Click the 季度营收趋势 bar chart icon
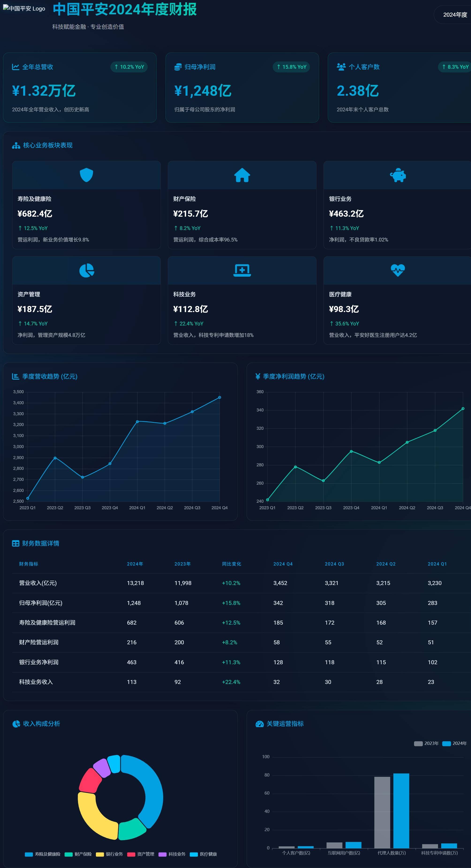Image resolution: width=471 pixels, height=868 pixels. 15,376
